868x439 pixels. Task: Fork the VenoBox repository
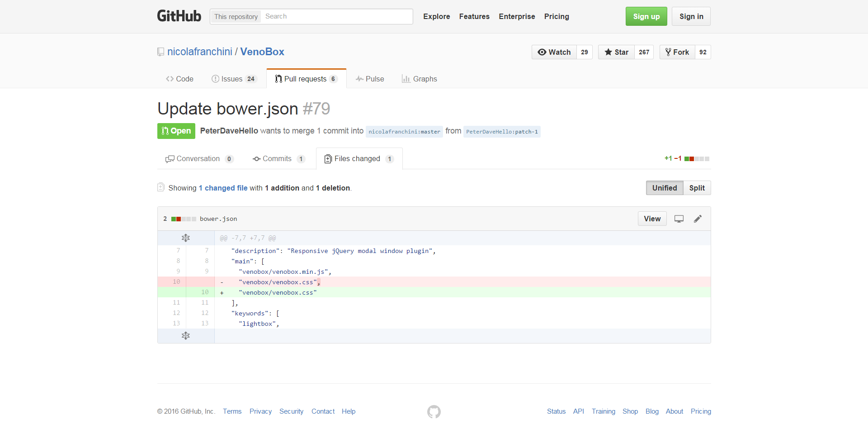677,52
